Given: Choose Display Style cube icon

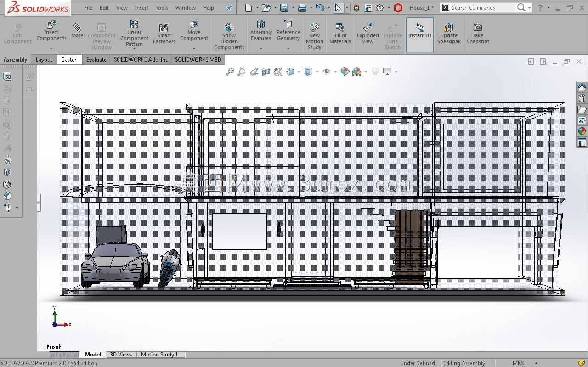Looking at the screenshot, I should pos(308,72).
